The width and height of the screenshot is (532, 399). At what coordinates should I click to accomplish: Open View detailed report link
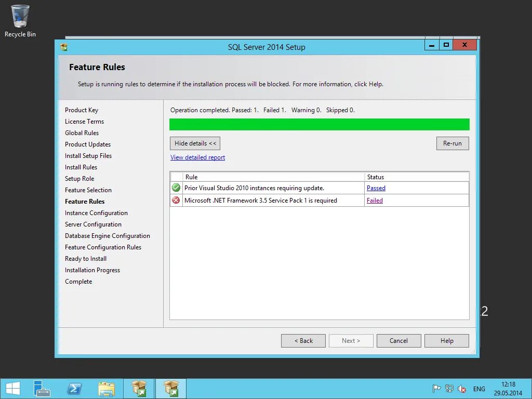click(198, 157)
